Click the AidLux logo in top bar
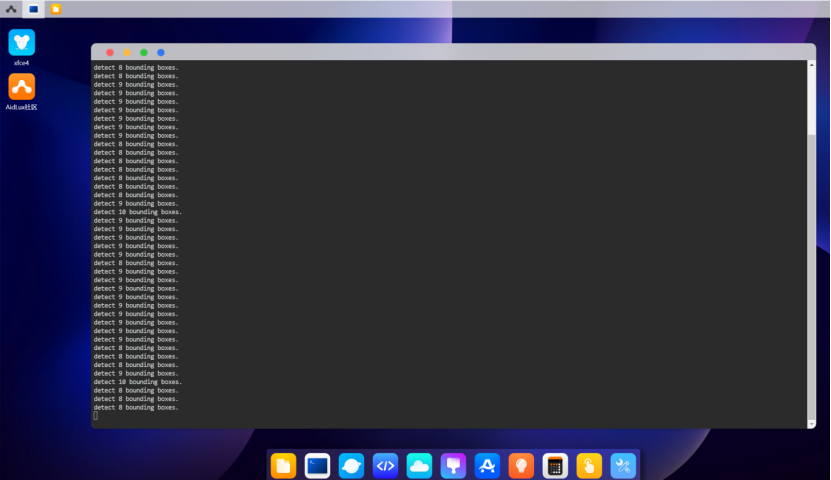Image resolution: width=831 pixels, height=480 pixels. [x=11, y=9]
